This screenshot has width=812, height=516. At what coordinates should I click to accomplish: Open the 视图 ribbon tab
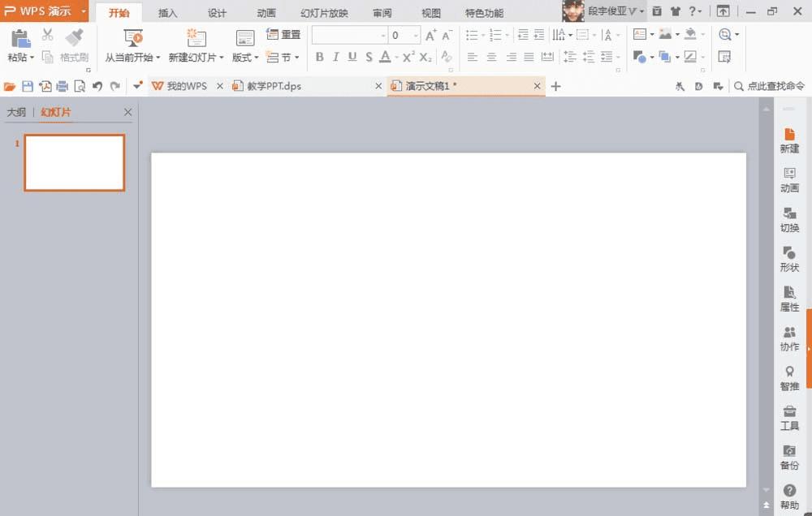pos(431,13)
